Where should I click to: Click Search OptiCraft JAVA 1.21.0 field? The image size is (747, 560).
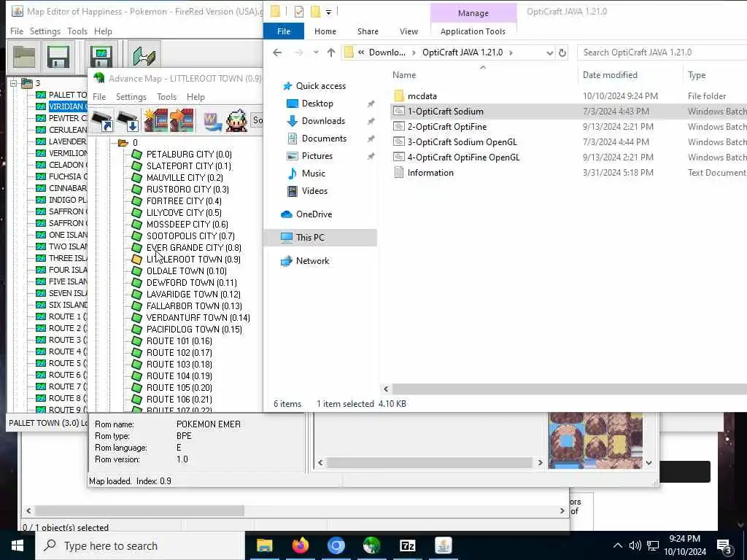point(662,52)
